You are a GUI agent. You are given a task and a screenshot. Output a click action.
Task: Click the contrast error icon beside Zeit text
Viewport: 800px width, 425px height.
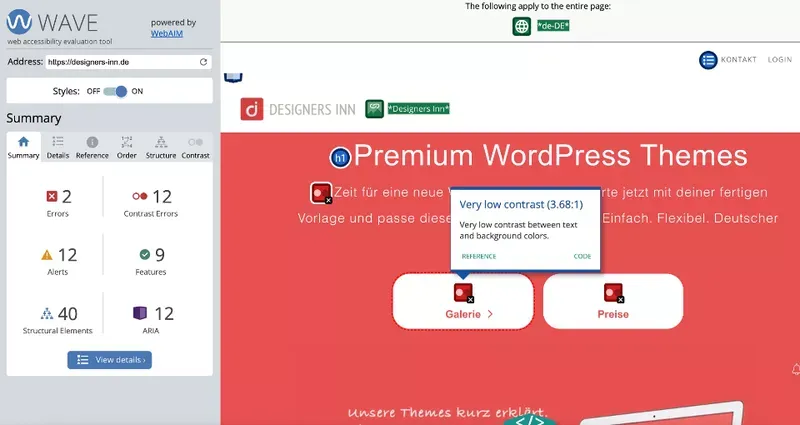pyautogui.click(x=321, y=192)
